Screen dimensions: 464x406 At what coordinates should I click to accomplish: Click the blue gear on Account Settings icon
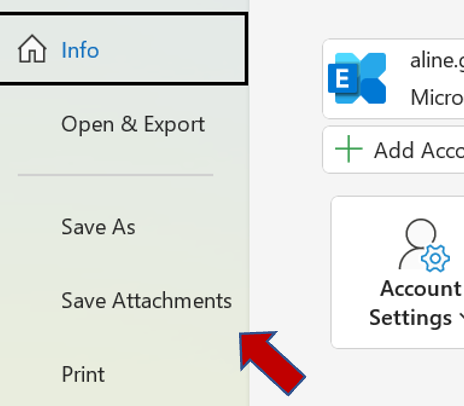tap(435, 258)
